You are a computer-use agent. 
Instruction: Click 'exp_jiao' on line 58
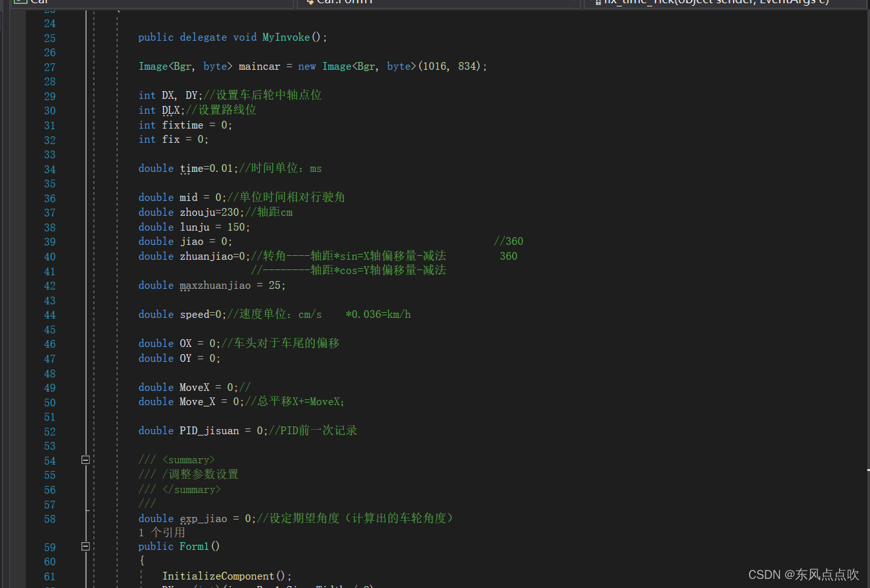click(x=204, y=519)
